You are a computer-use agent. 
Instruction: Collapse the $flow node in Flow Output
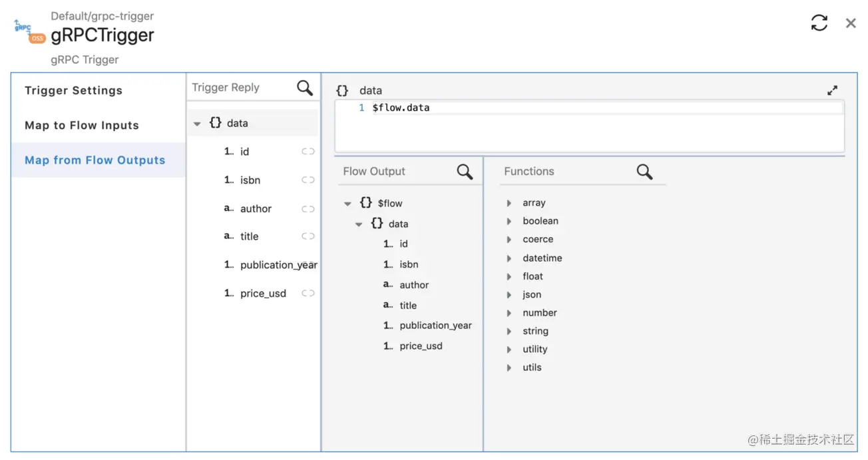347,204
